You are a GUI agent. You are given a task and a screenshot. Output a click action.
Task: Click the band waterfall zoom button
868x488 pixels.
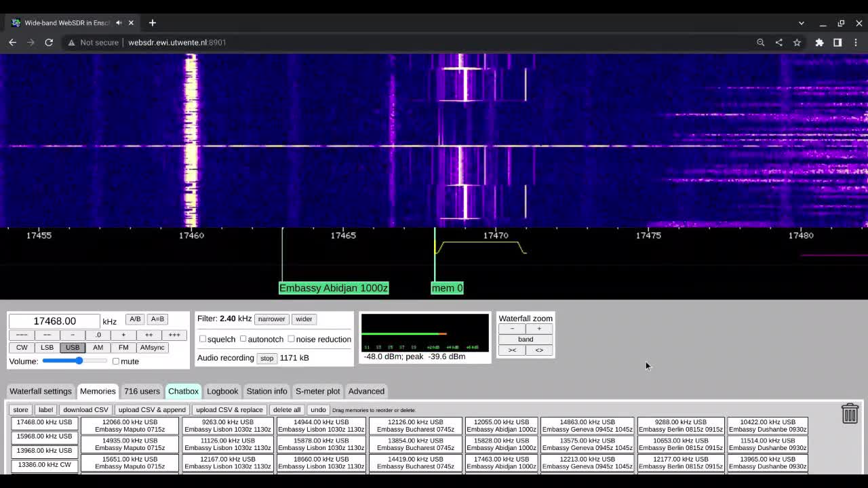[x=526, y=340]
